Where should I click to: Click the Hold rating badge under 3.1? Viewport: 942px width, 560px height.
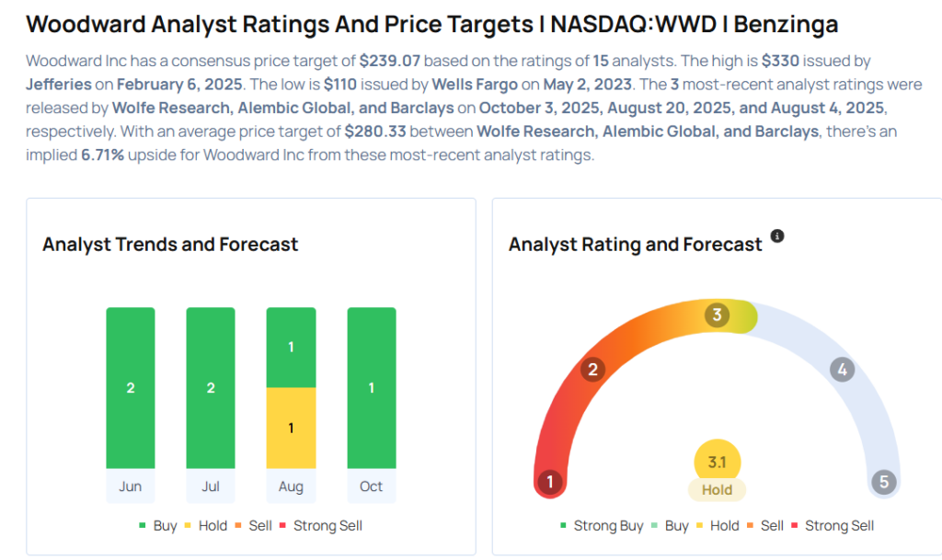pos(717,490)
